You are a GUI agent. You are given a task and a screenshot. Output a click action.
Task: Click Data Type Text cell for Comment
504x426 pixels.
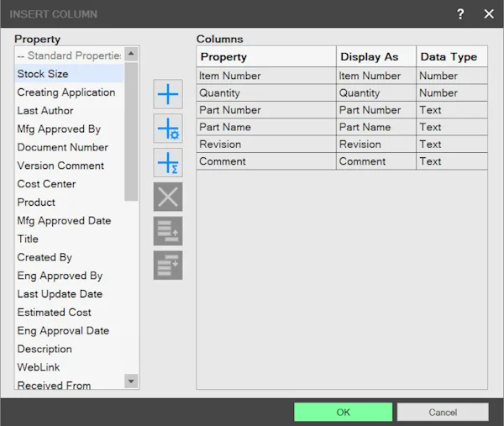tap(452, 161)
